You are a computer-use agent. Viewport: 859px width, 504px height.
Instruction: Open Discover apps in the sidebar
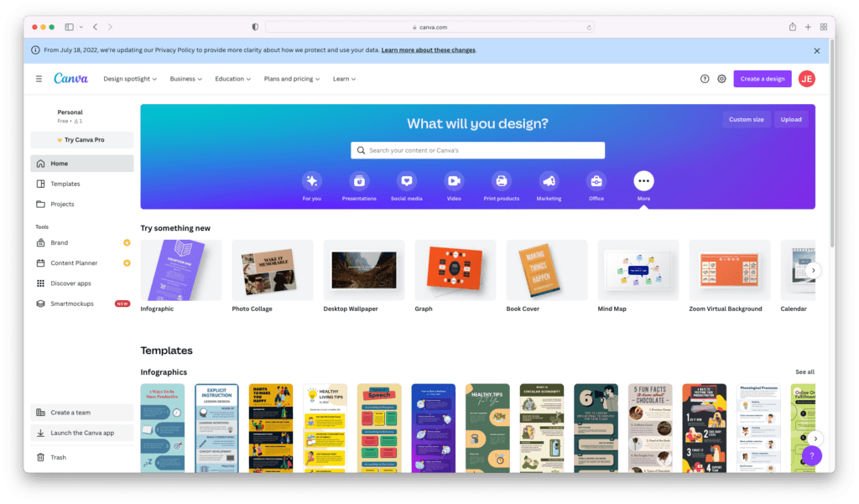81,283
